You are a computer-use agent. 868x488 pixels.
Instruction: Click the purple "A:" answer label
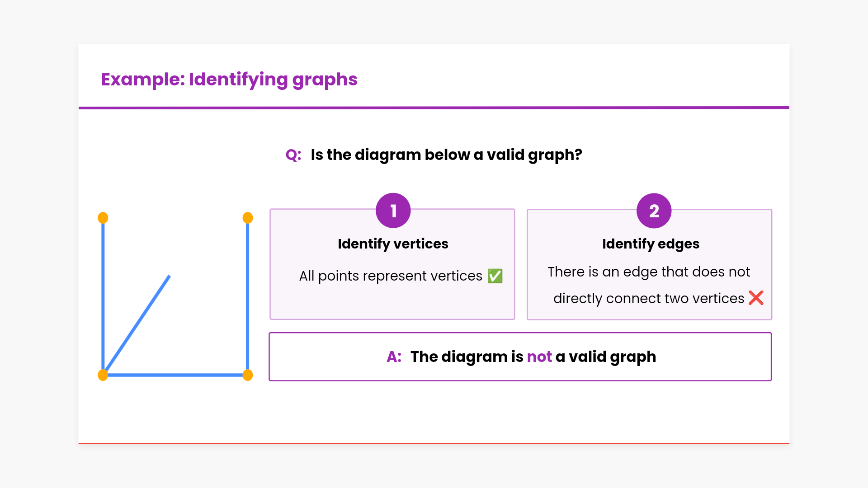394,357
